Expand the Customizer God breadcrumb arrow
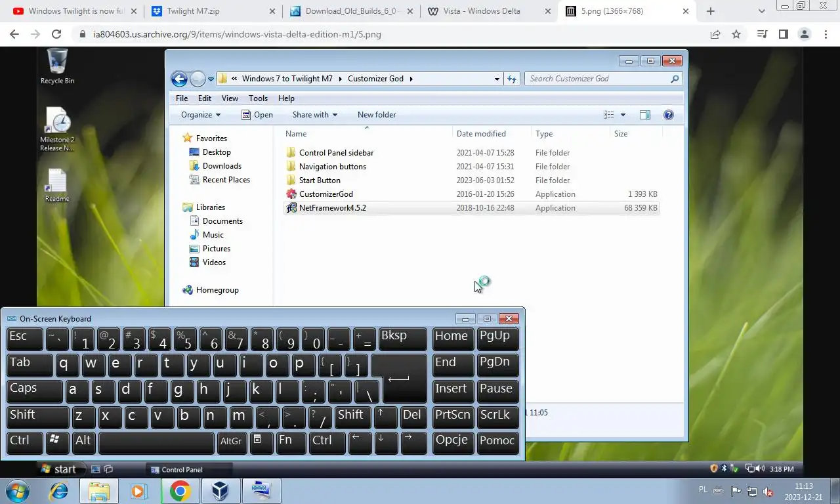Image resolution: width=840 pixels, height=504 pixels. (411, 79)
